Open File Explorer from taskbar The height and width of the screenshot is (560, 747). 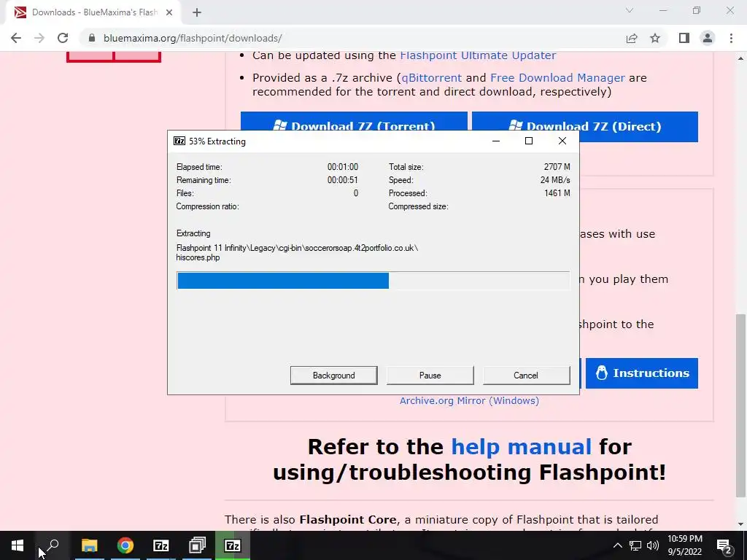click(89, 545)
